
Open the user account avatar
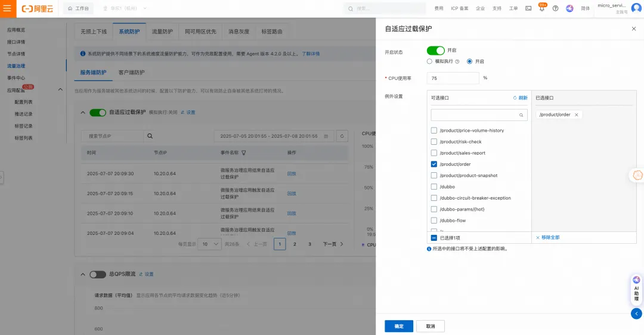[x=637, y=8]
